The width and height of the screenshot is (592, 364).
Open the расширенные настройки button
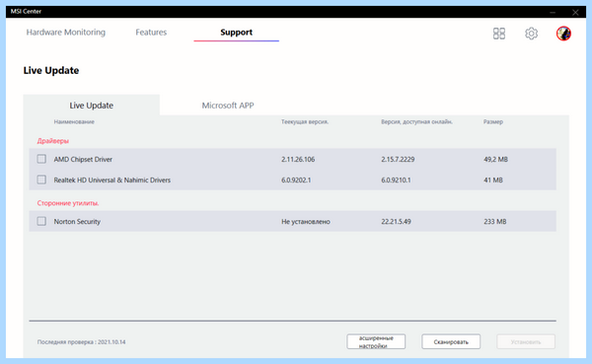[376, 341]
